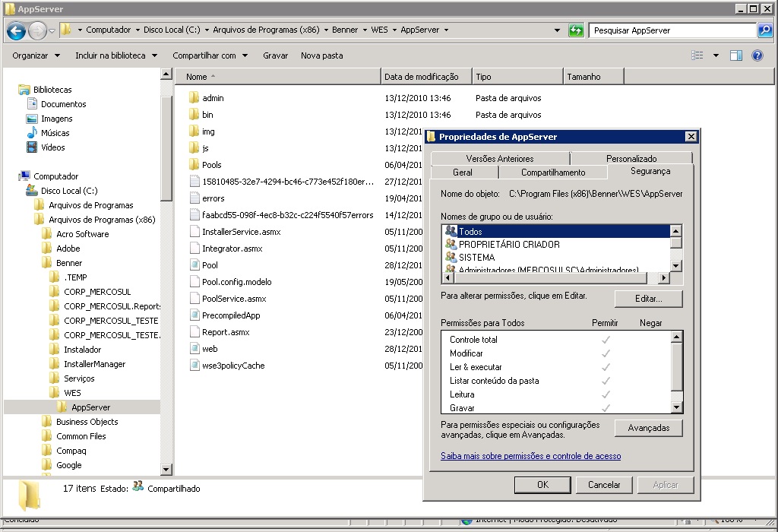The height and width of the screenshot is (532, 778).
Task: Click the Help question mark icon
Action: pos(757,55)
